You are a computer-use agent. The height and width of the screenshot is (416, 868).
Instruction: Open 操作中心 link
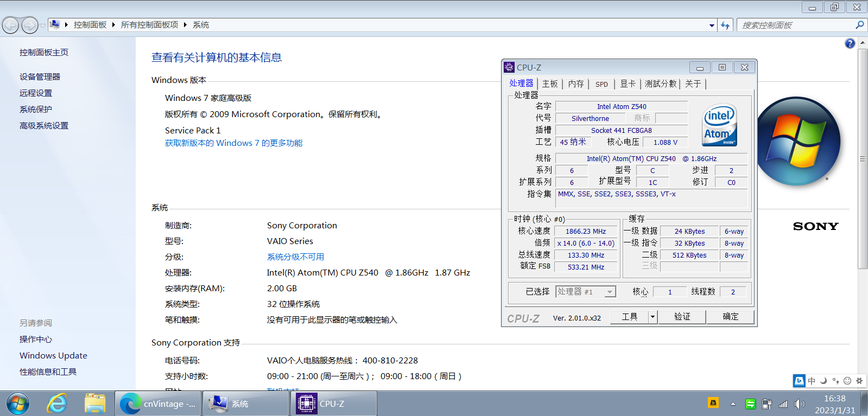[x=36, y=340]
